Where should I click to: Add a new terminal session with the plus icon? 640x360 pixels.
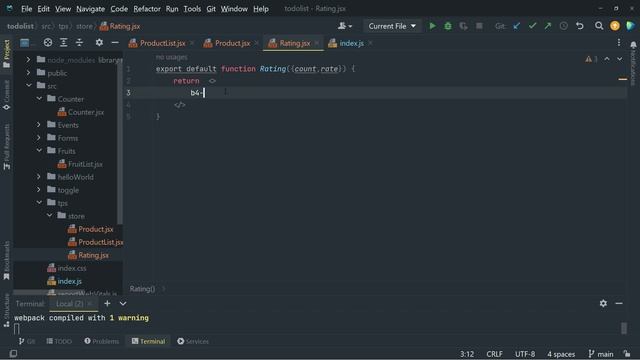coord(107,303)
